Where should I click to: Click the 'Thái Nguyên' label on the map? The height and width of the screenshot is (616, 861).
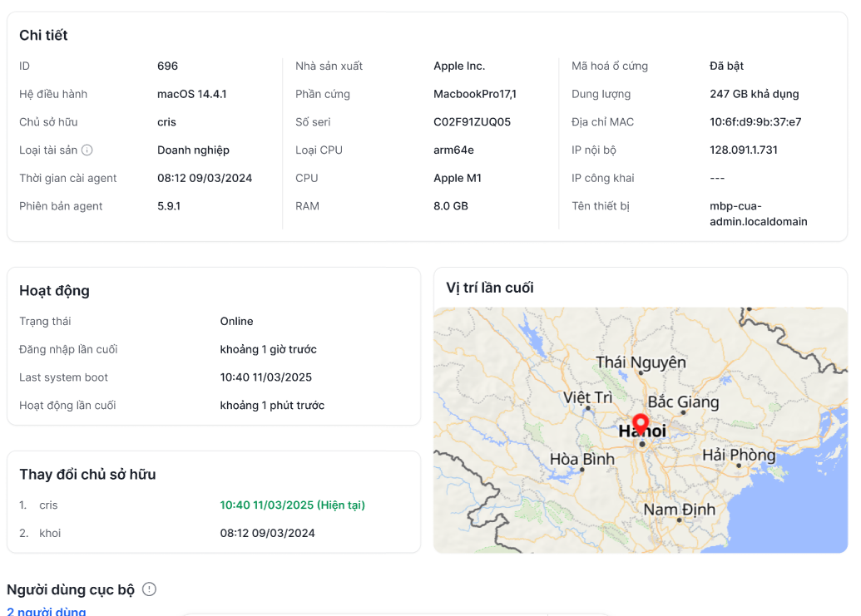[641, 362]
